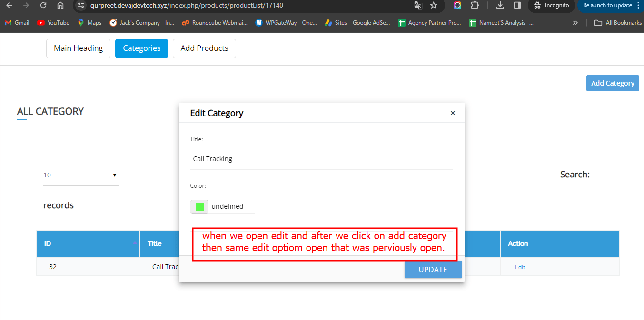Image resolution: width=644 pixels, height=320 pixels.
Task: Click the browser reload icon
Action: [43, 5]
